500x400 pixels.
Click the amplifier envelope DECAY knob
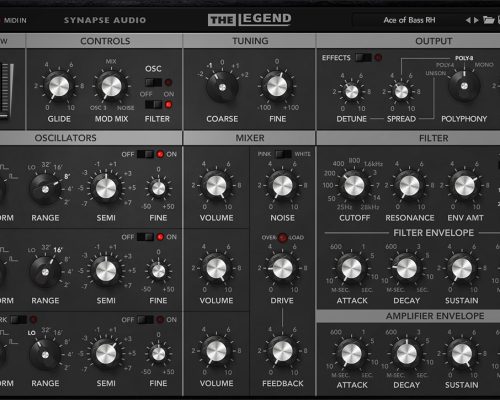(x=407, y=353)
